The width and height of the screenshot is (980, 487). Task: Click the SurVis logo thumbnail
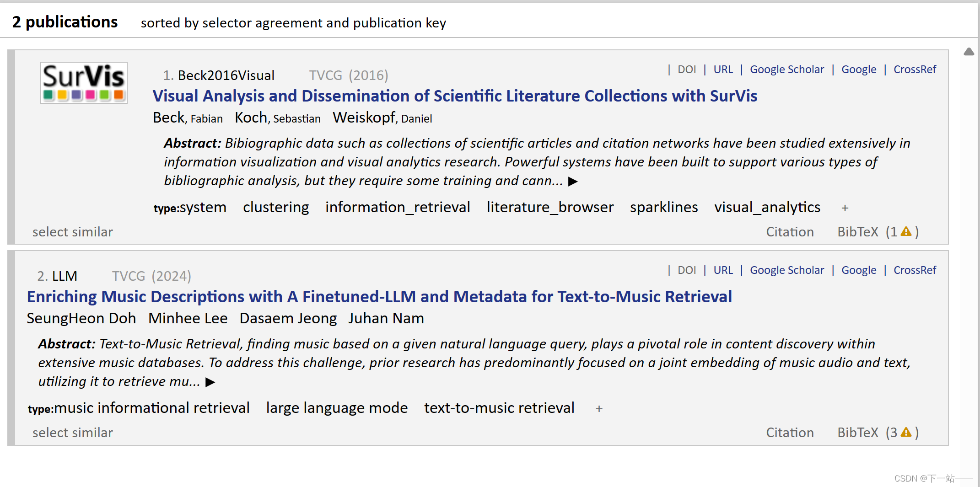(x=83, y=83)
